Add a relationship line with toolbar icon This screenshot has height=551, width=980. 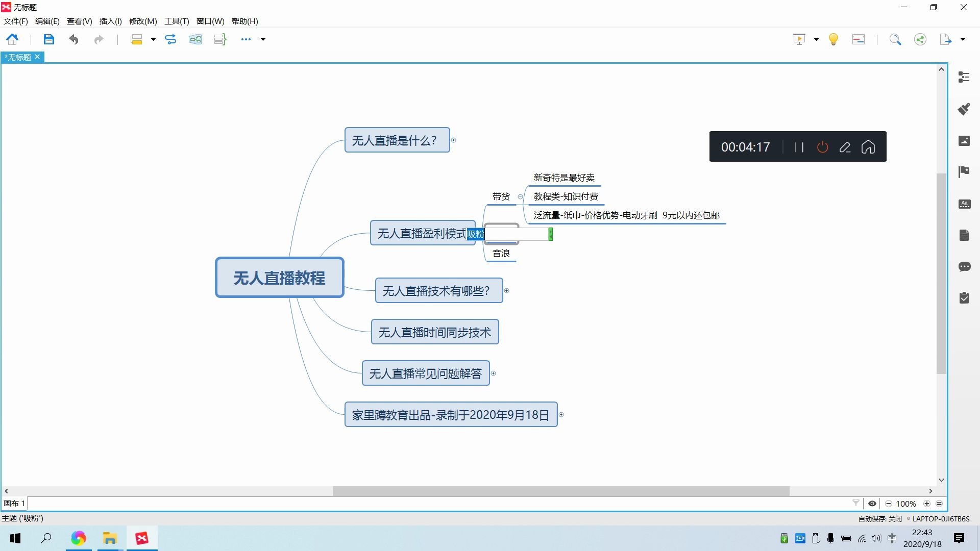pos(170,39)
